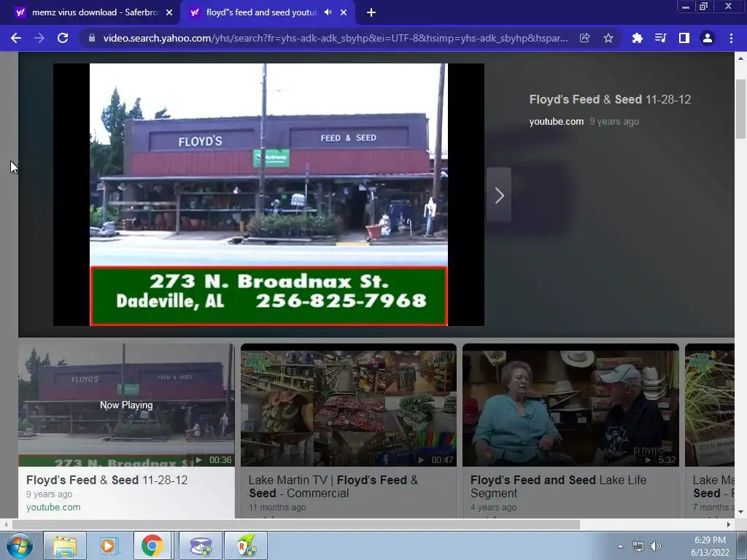Open the Lake Life Segment thumbnail
Screen dimensions: 747x560
tap(570, 405)
